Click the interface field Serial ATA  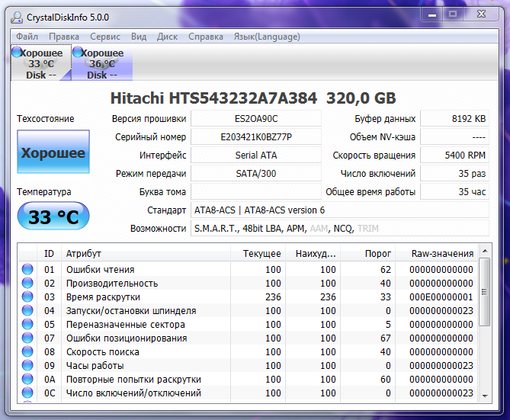tap(256, 155)
